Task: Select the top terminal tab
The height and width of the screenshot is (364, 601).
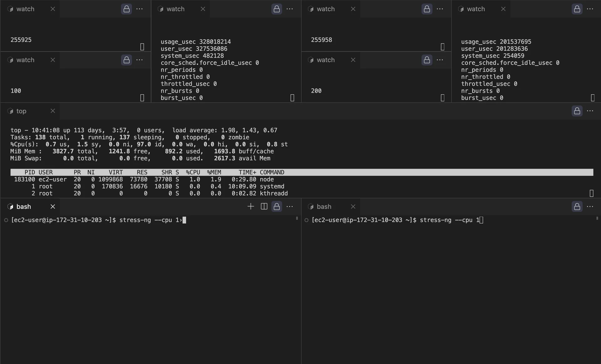Action: click(21, 111)
